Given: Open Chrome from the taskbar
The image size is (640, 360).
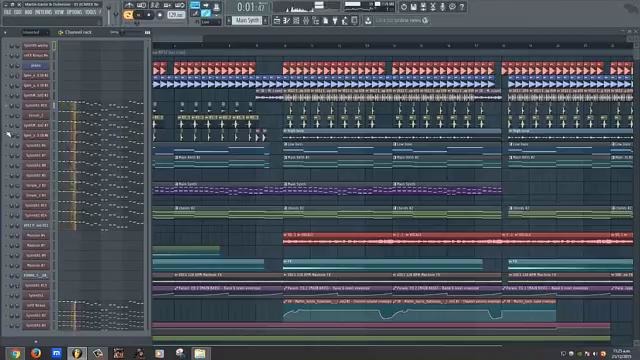Looking at the screenshot, I should [x=15, y=353].
